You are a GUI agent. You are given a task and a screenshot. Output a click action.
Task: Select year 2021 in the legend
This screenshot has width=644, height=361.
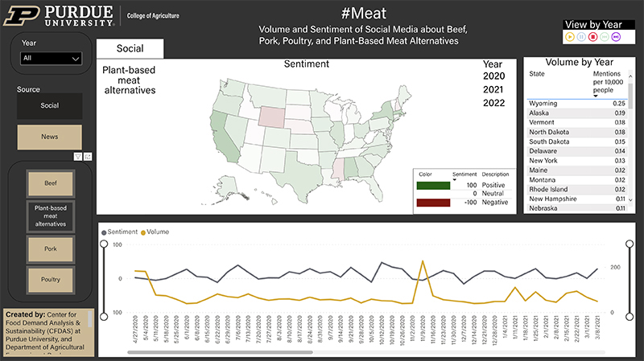click(493, 88)
